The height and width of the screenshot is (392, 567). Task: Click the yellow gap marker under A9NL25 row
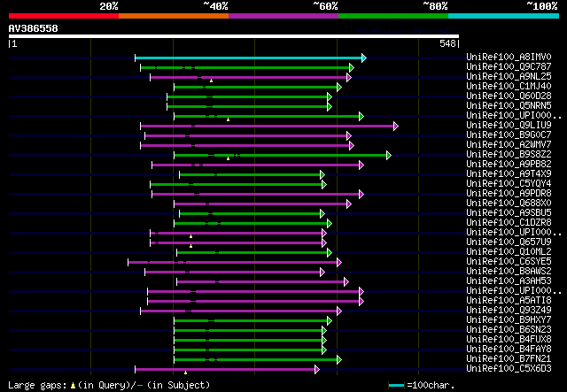[x=211, y=81]
